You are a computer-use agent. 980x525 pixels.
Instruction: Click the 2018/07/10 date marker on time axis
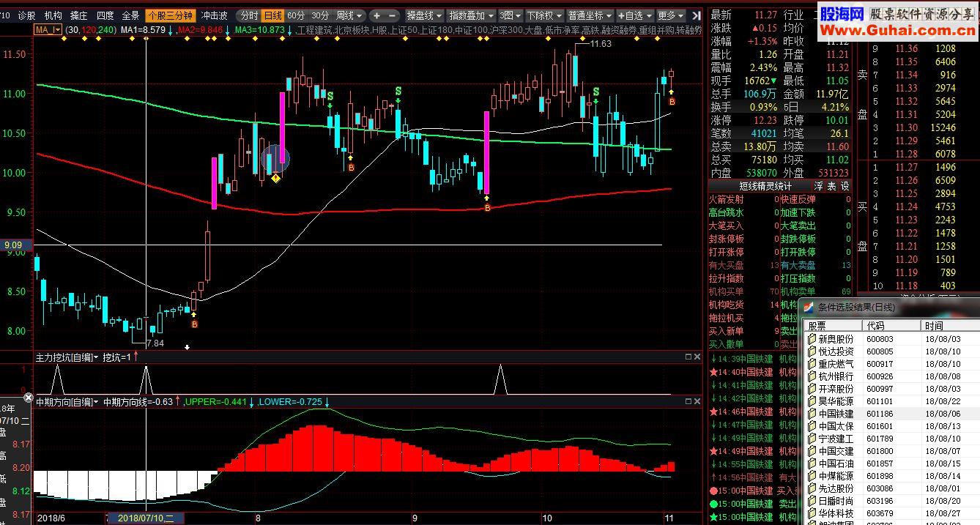[x=146, y=518]
